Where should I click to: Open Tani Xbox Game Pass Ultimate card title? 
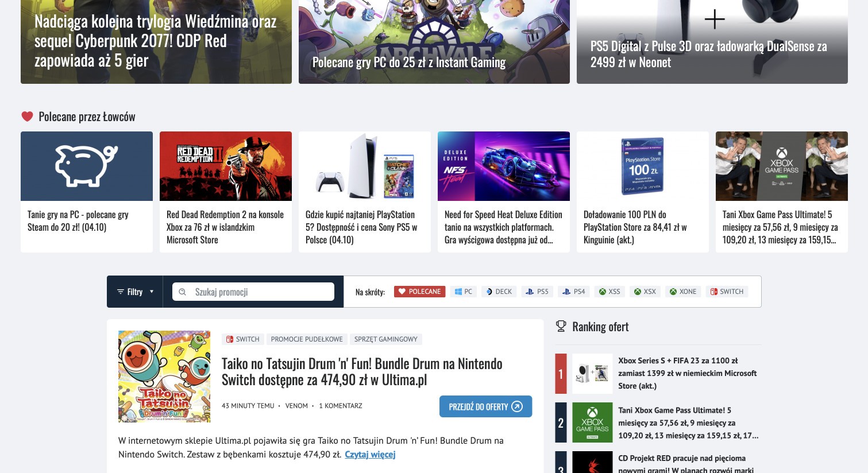coord(780,227)
